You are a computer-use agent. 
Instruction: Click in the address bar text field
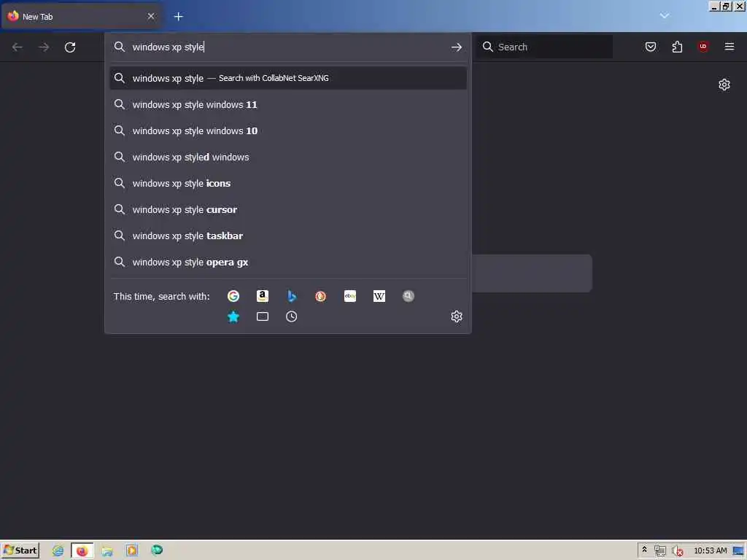click(x=288, y=47)
